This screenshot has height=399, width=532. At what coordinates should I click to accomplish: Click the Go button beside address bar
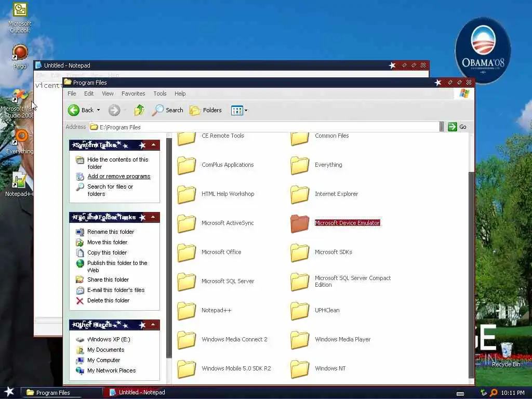pos(457,127)
